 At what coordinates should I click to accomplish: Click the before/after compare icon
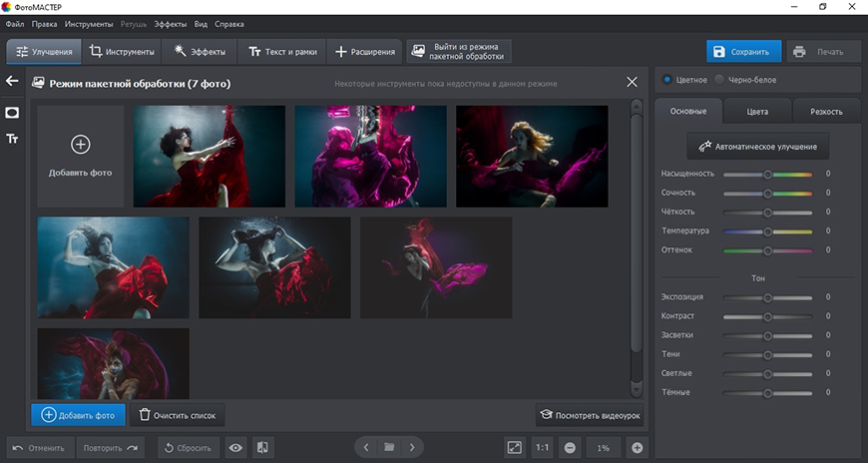[x=262, y=448]
